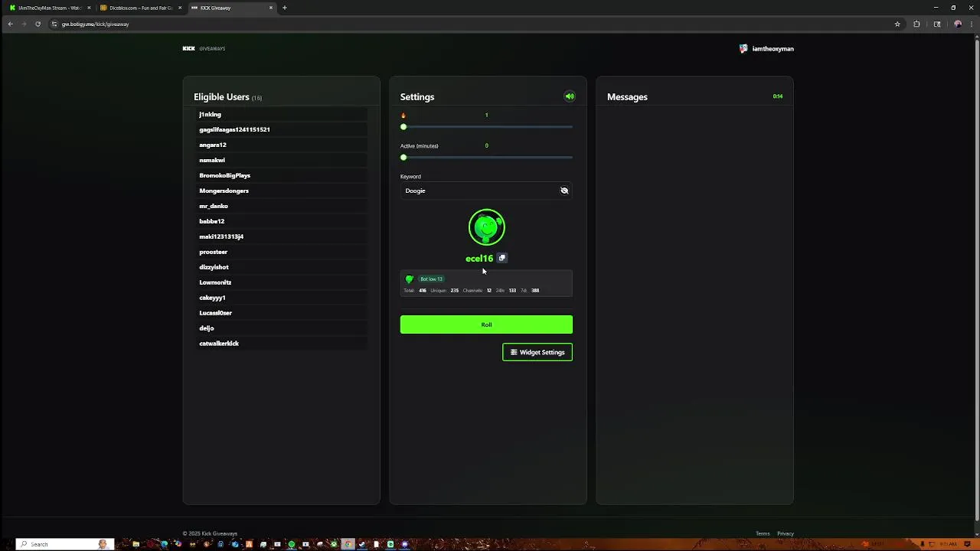Close the IAmTheOxyMan Stream tab
Screen dimensions: 980x551
click(x=89, y=8)
